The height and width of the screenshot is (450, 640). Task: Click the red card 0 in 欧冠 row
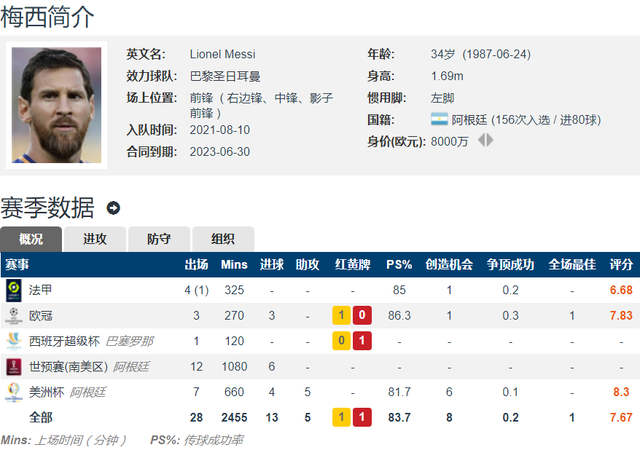coord(362,315)
